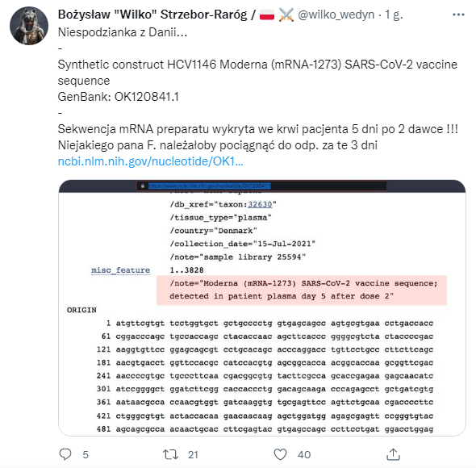Screen dimensions: 476x468
Task: Click the Polish flag emoji in name
Action: tap(267, 15)
